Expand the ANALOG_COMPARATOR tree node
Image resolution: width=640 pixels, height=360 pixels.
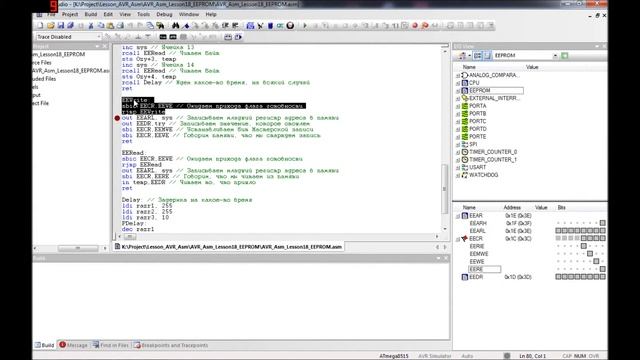click(x=458, y=76)
